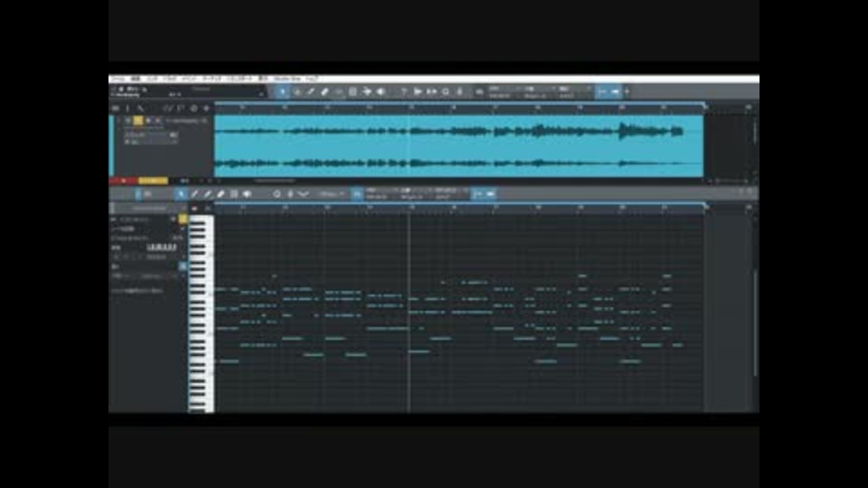The height and width of the screenshot is (488, 868).
Task: Toggle Autoscroll in the editor toolbar
Action: (x=477, y=194)
